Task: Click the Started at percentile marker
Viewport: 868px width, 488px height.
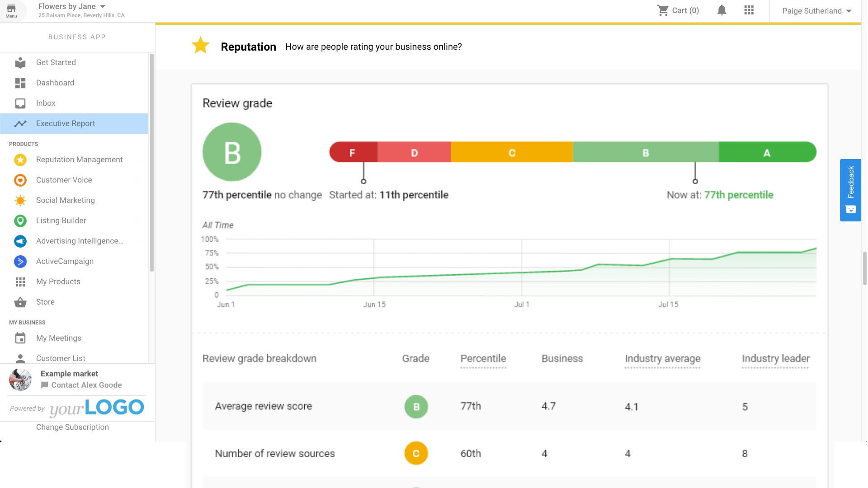Action: pos(363,181)
